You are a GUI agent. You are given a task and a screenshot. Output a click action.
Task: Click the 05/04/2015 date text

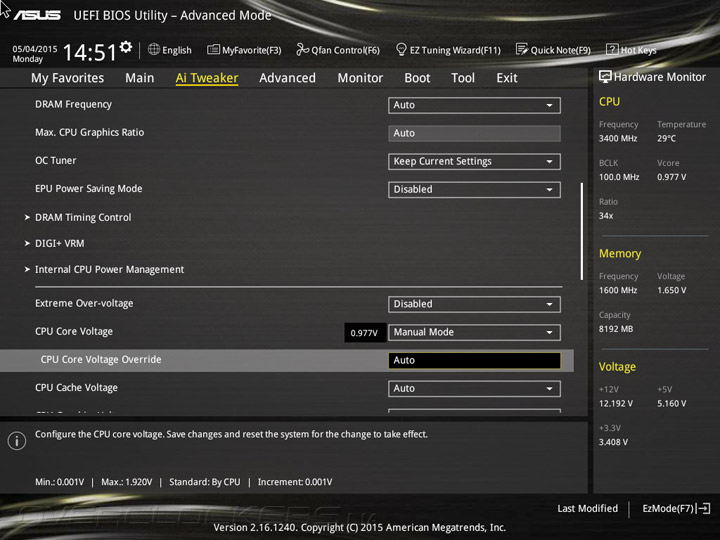click(35, 49)
